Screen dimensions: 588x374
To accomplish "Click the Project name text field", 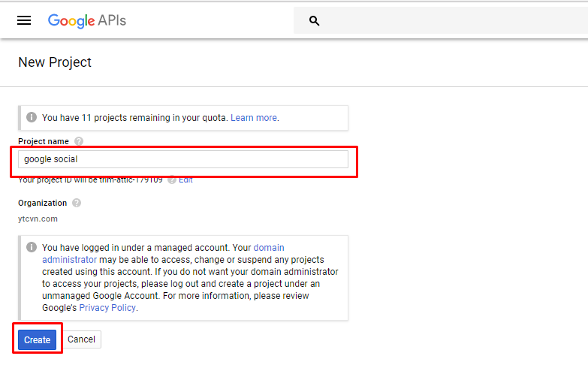I will [x=183, y=159].
